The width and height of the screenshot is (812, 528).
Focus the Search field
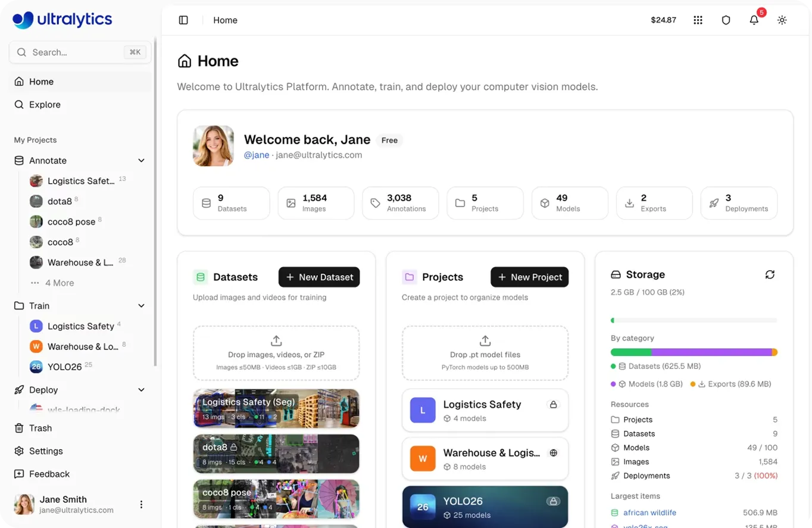pyautogui.click(x=80, y=52)
